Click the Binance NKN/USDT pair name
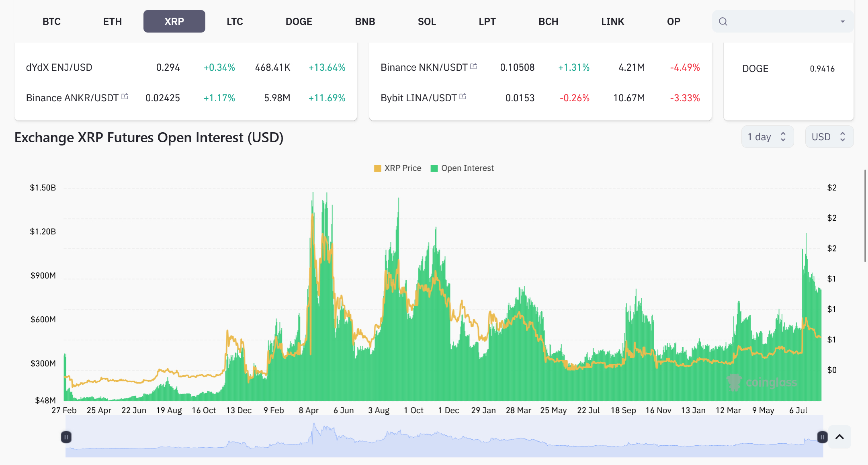 424,68
